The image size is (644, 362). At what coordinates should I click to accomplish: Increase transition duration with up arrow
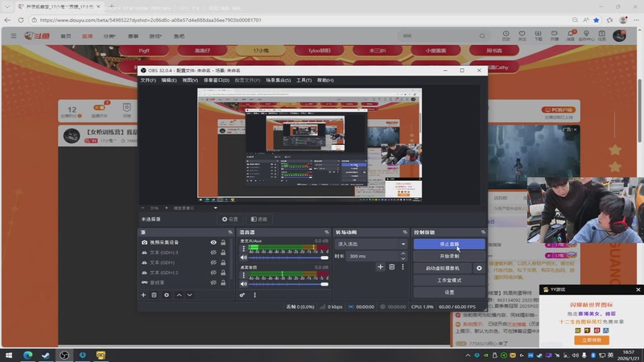403,253
